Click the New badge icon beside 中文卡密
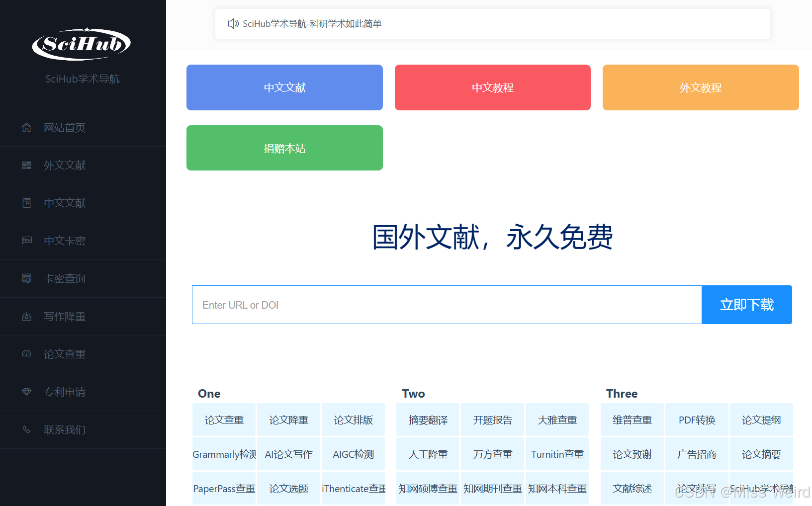This screenshot has width=812, height=506. 27,241
